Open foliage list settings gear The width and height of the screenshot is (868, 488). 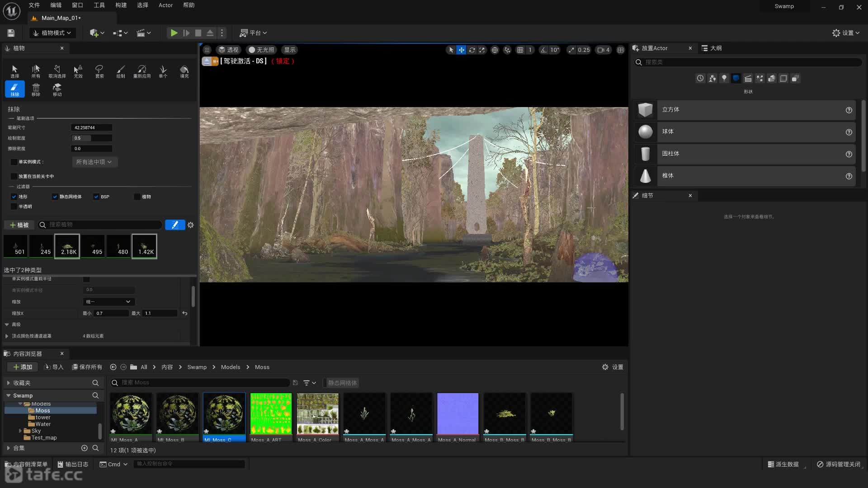point(191,225)
